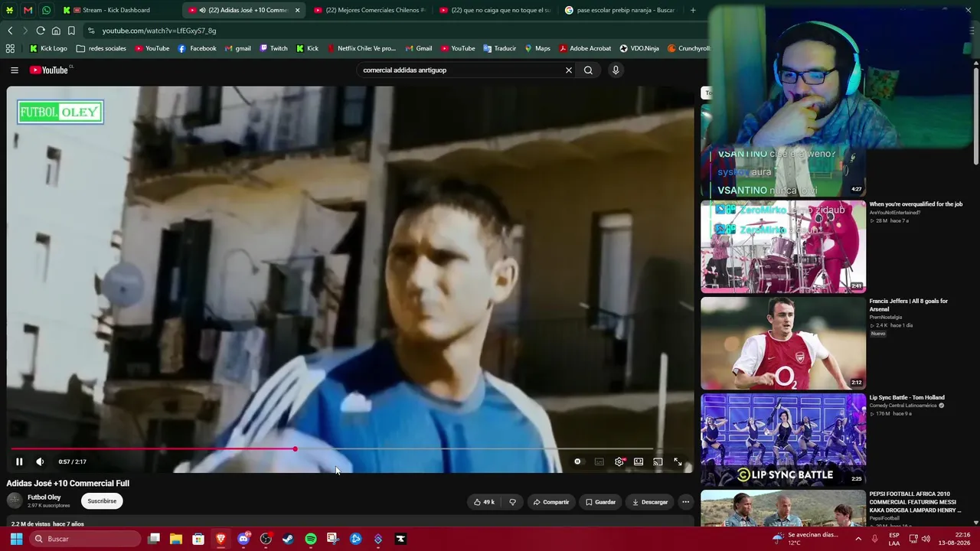Open the 'redes sociales' bookmark folder
Screen dimensions: 980x551
[x=101, y=48]
